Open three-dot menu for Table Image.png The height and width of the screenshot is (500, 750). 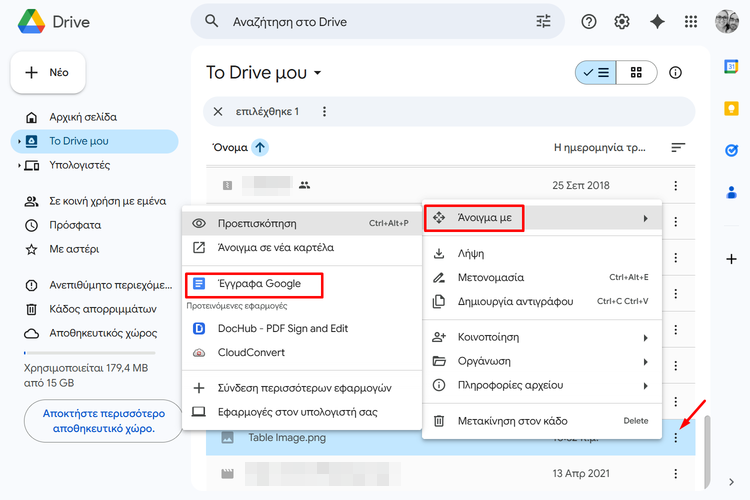[675, 437]
